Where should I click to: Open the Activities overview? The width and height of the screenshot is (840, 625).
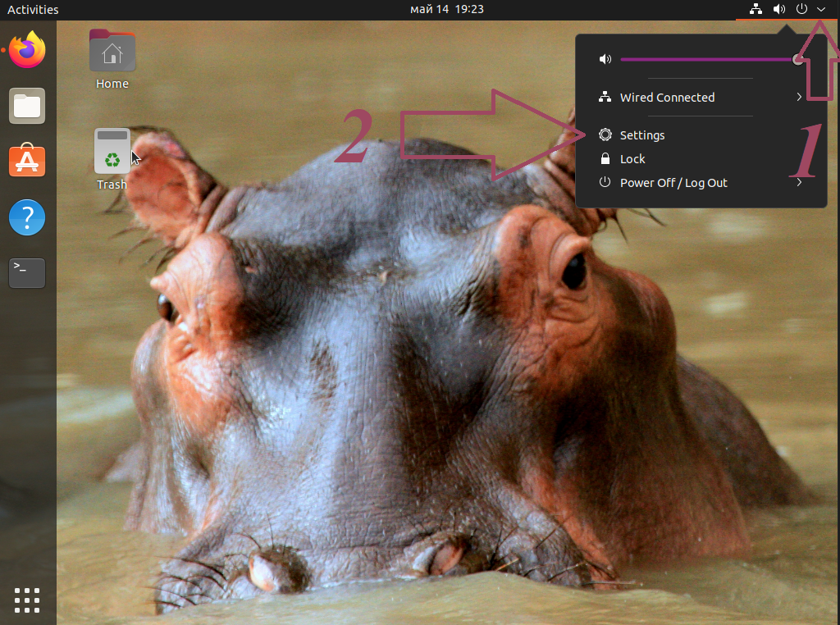coord(33,10)
